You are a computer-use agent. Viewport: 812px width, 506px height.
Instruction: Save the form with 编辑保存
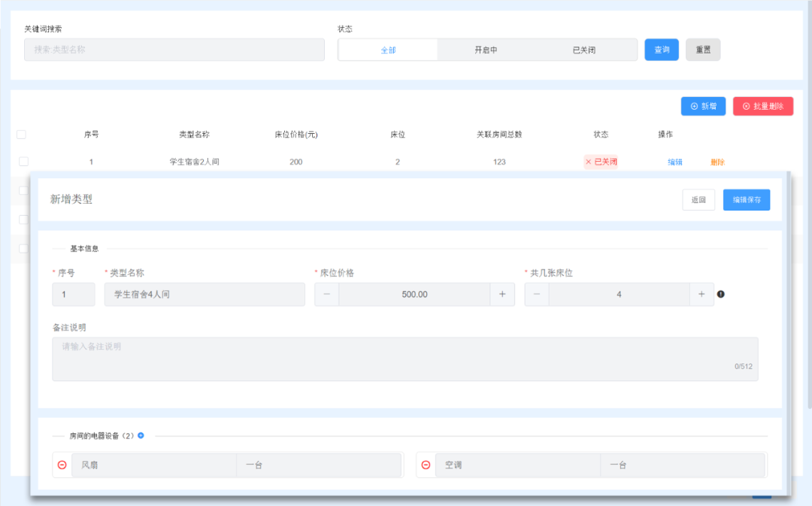click(746, 200)
